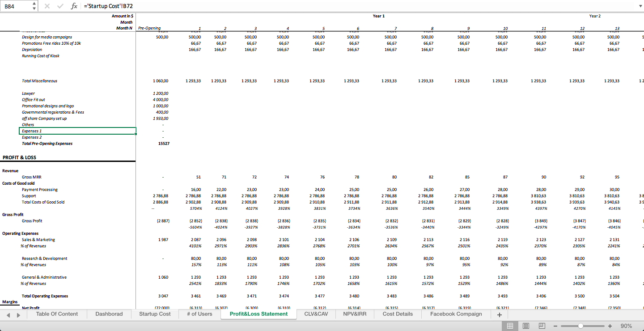Viewport: 644px width, 331px height.
Task: Switch to Page Layout view icon
Action: pos(526,326)
